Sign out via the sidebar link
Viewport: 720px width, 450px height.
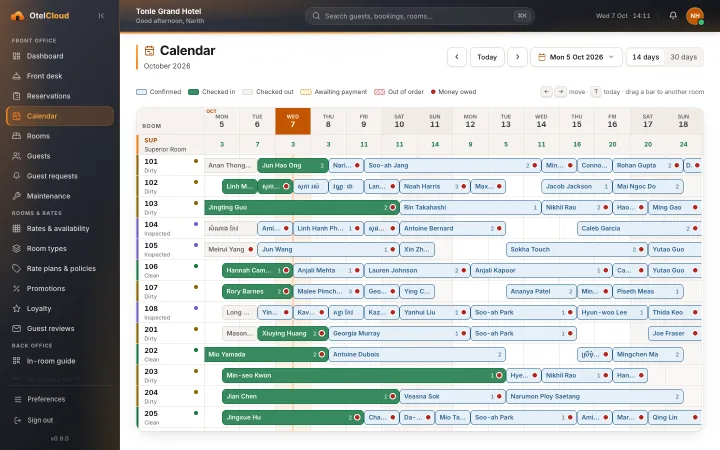[x=60, y=420]
